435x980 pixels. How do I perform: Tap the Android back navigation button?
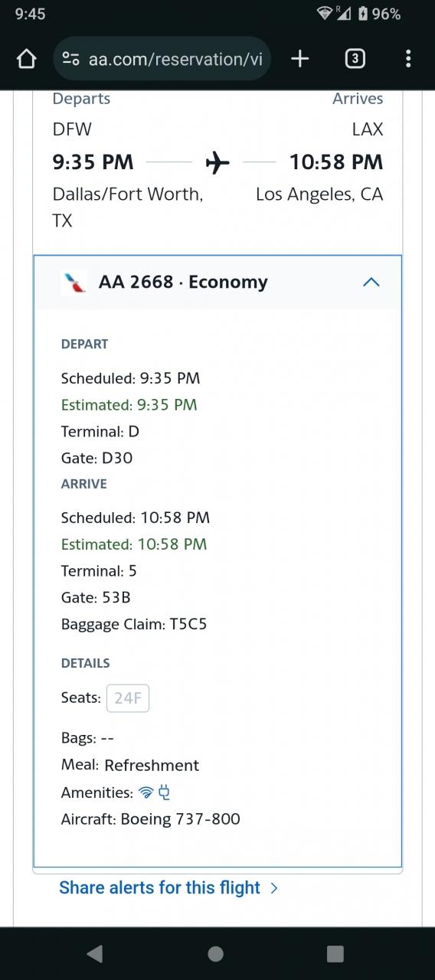pyautogui.click(x=95, y=953)
